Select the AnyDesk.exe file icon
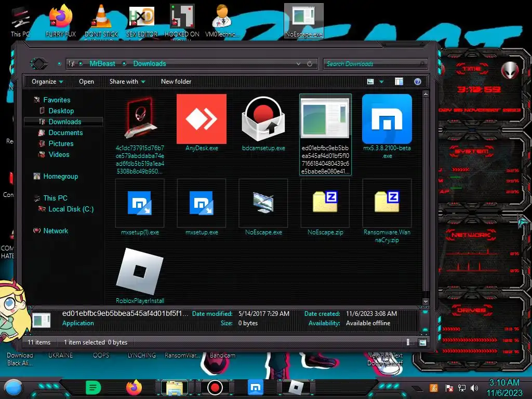 click(202, 119)
